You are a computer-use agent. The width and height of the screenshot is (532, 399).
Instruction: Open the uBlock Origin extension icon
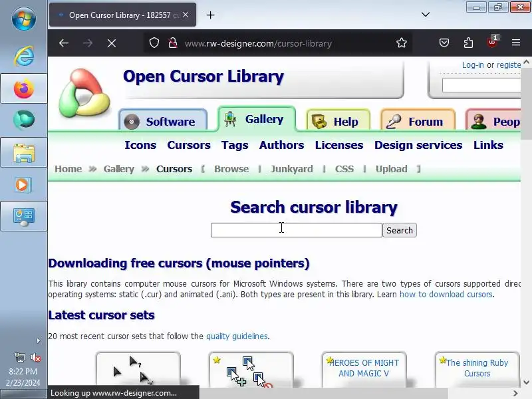point(492,42)
